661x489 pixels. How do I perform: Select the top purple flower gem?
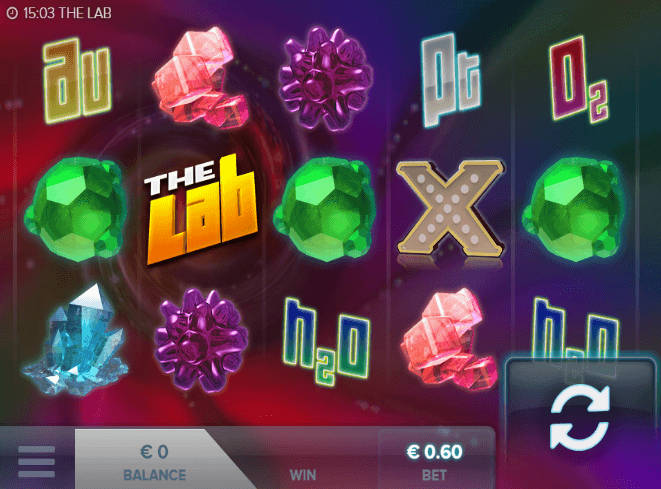click(x=325, y=78)
